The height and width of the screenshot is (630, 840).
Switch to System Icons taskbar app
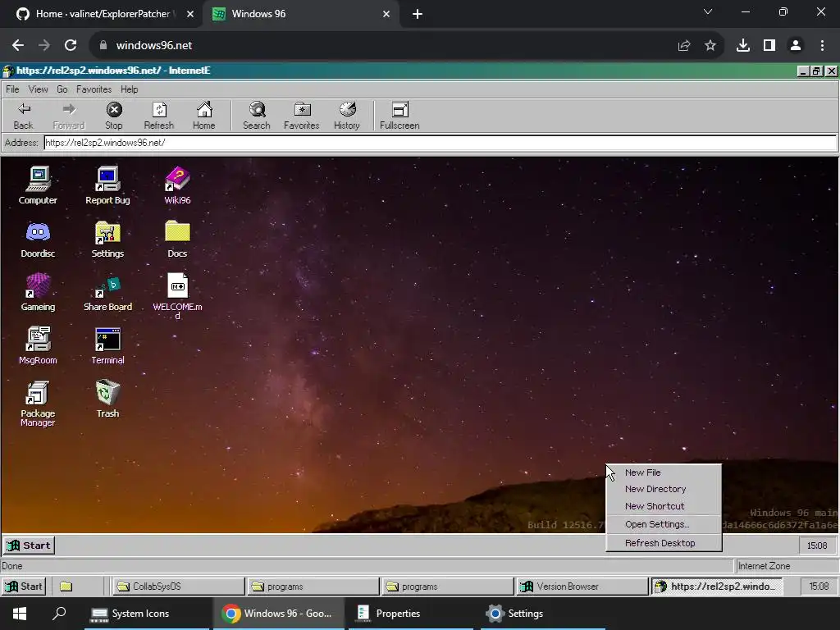(147, 614)
